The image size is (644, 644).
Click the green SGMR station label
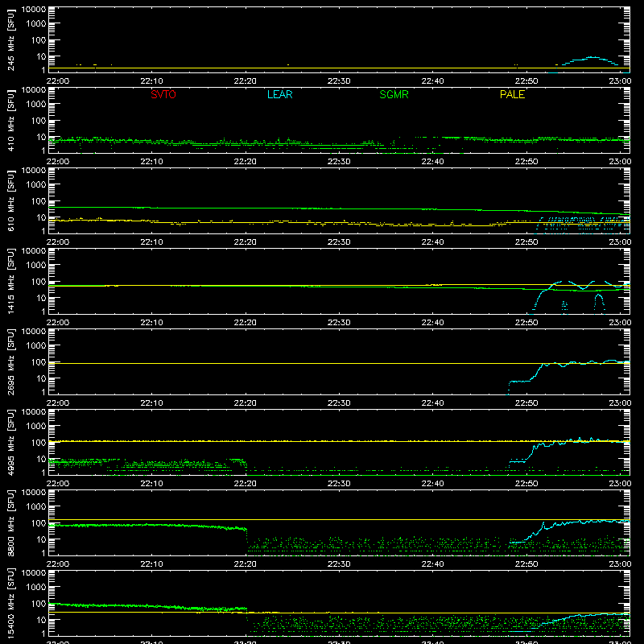[394, 94]
